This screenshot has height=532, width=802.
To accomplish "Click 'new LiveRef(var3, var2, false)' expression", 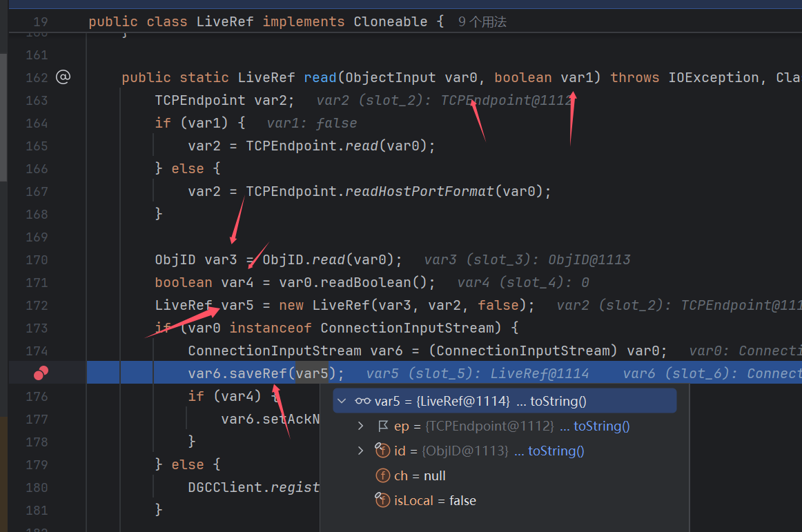I will click(x=402, y=306).
